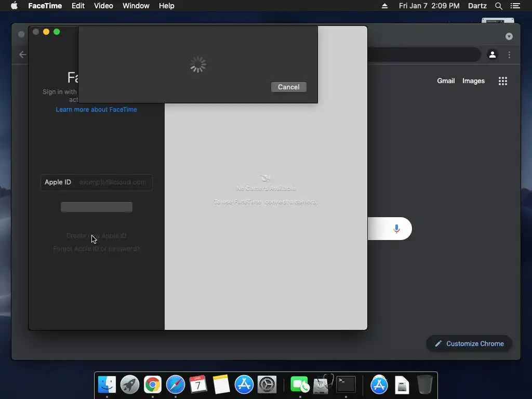Image resolution: width=532 pixels, height=399 pixels.
Task: Click Customize Chrome button
Action: coord(469,344)
